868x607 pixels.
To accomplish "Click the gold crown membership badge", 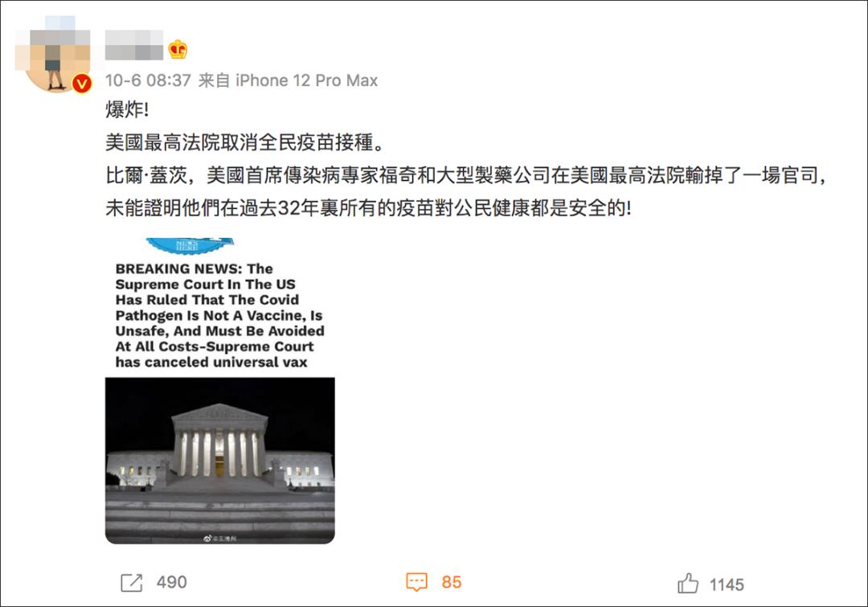I will (178, 50).
